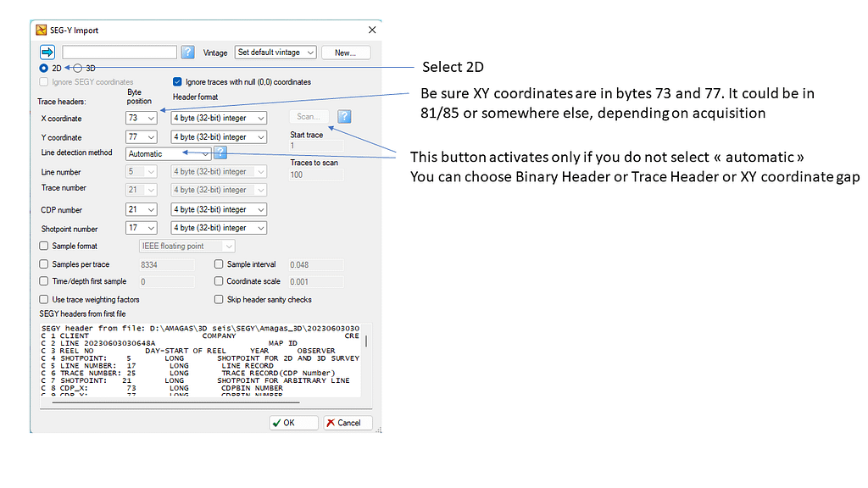Select the 3D radio button
Image resolution: width=868 pixels, height=488 pixels.
[79, 68]
